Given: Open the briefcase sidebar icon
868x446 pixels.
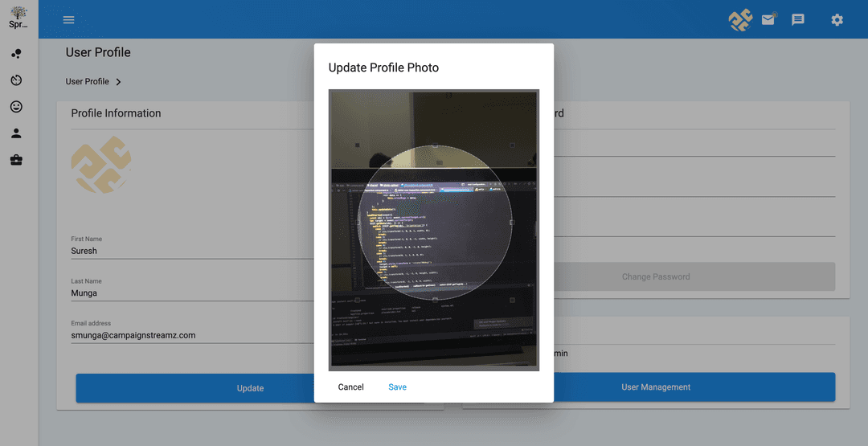Looking at the screenshot, I should (x=17, y=160).
